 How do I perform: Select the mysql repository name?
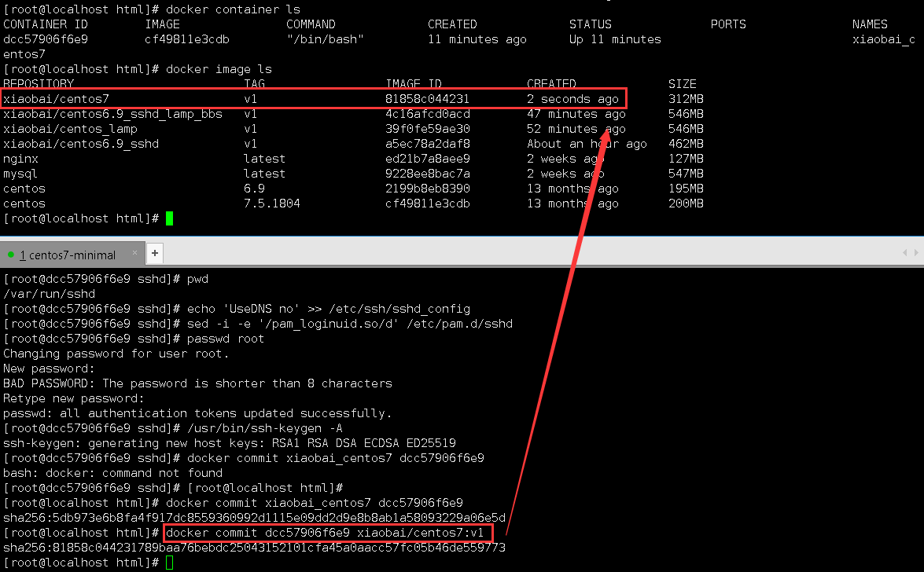pyautogui.click(x=20, y=174)
